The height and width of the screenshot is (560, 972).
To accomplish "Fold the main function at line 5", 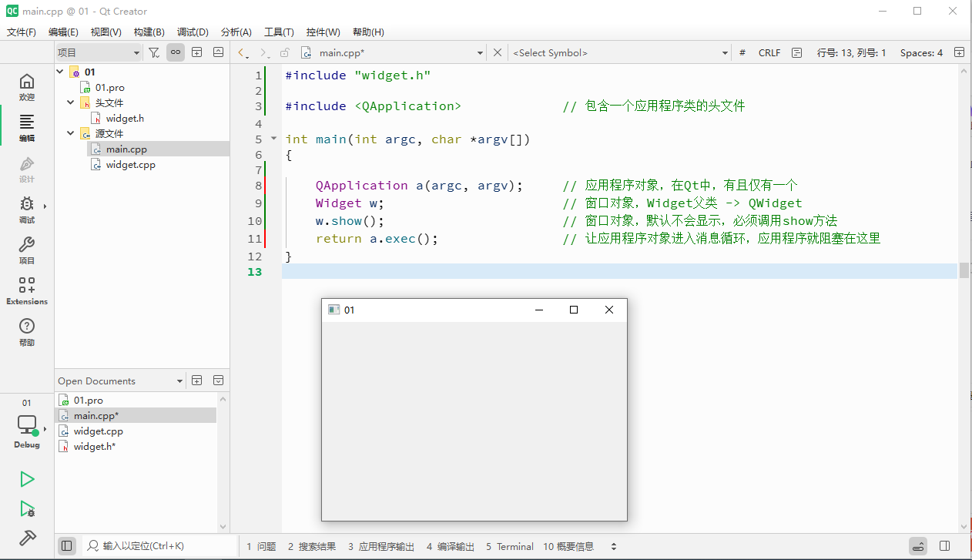I will tap(273, 139).
